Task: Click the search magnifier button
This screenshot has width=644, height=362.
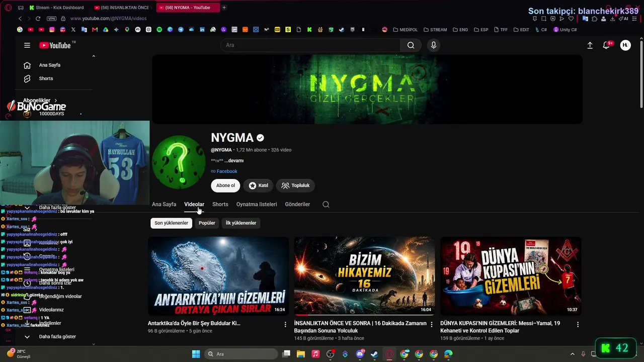Action: 411,45
